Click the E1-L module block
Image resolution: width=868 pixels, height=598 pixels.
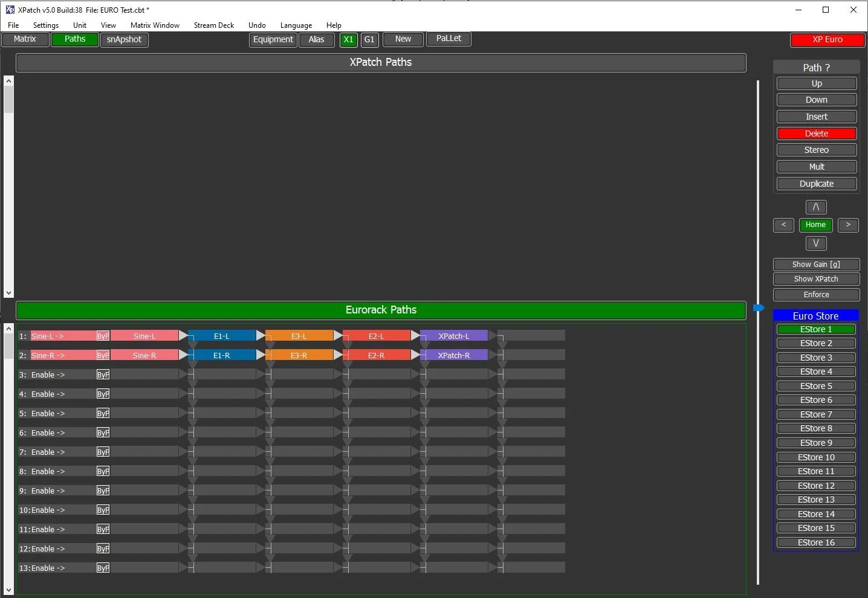coord(221,336)
